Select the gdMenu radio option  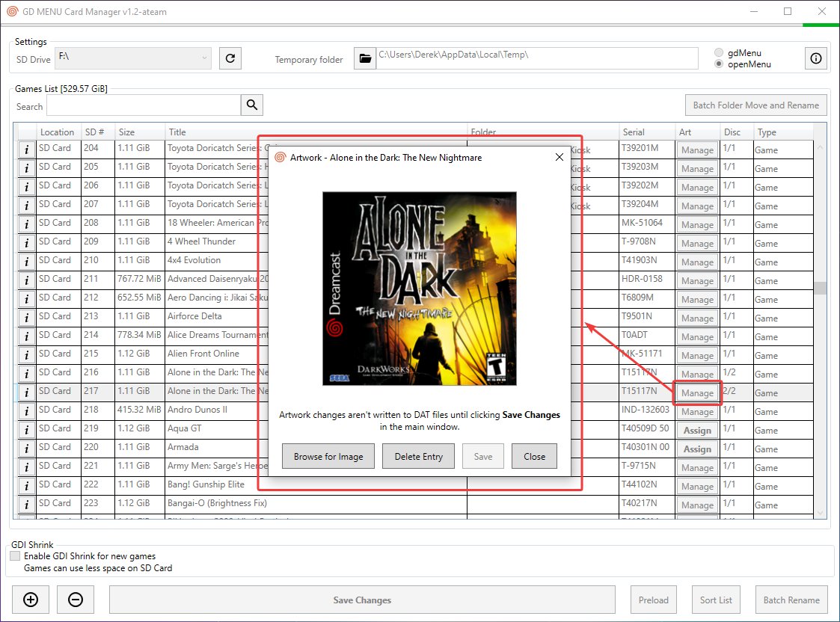coord(719,52)
